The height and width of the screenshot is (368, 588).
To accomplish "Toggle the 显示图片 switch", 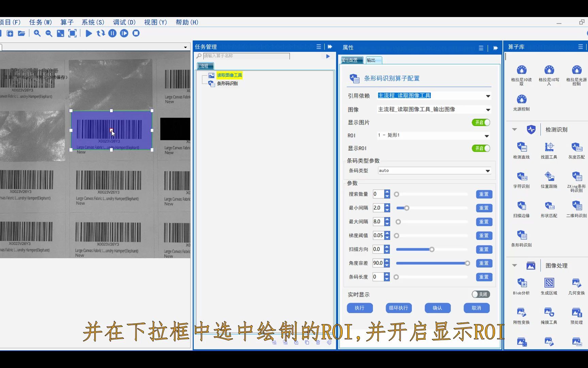I will [x=481, y=122].
